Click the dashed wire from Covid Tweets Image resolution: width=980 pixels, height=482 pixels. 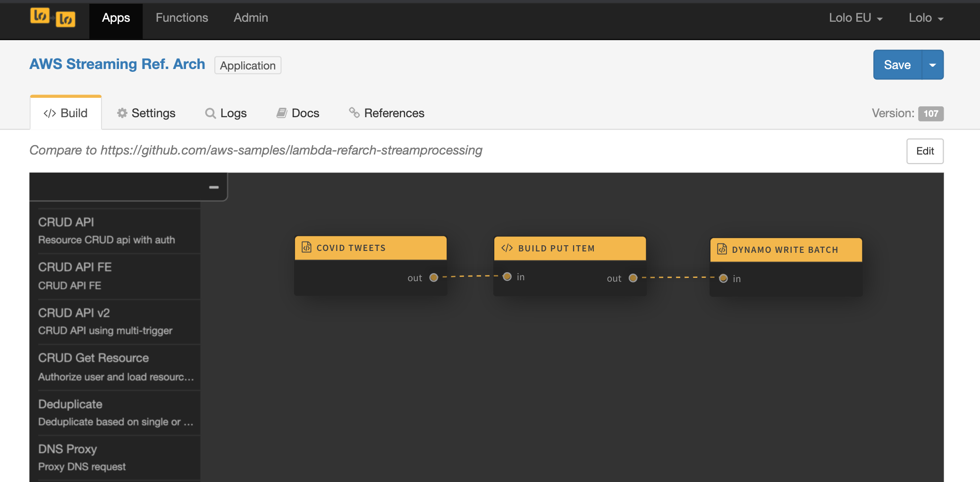tap(470, 276)
